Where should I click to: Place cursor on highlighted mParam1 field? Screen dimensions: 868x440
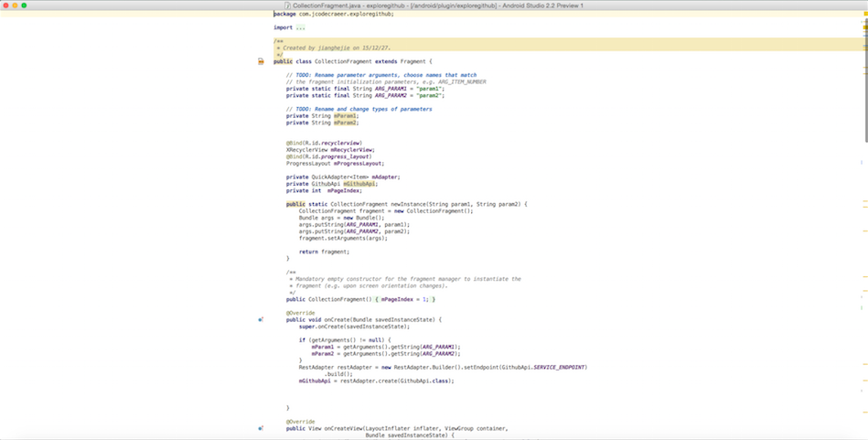(x=346, y=116)
